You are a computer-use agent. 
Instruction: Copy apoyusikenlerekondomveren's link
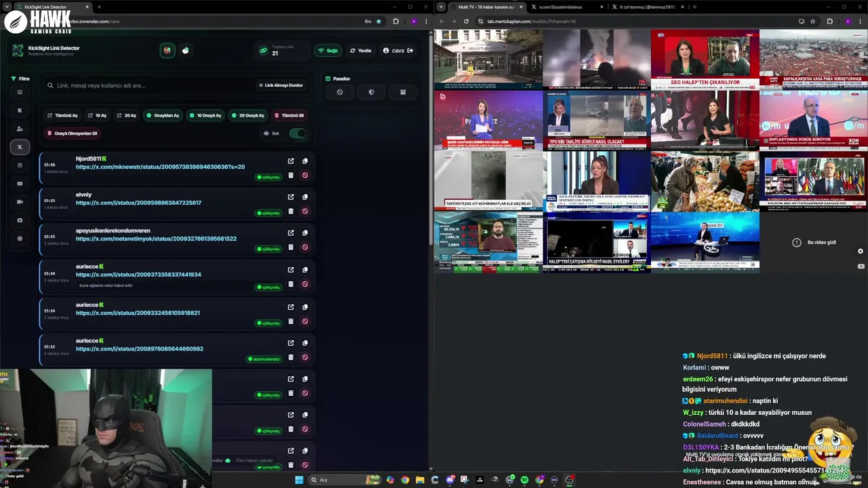pyautogui.click(x=305, y=233)
